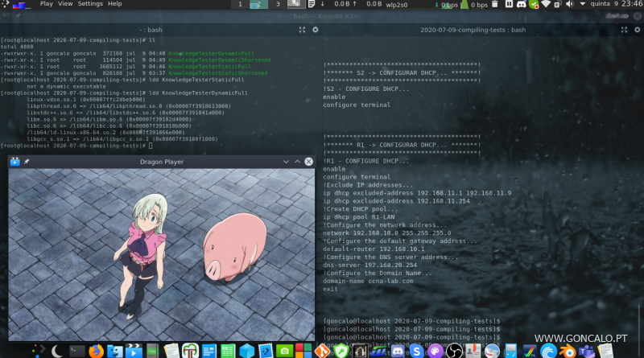
Task: Open the Settings menu
Action: pos(90,4)
